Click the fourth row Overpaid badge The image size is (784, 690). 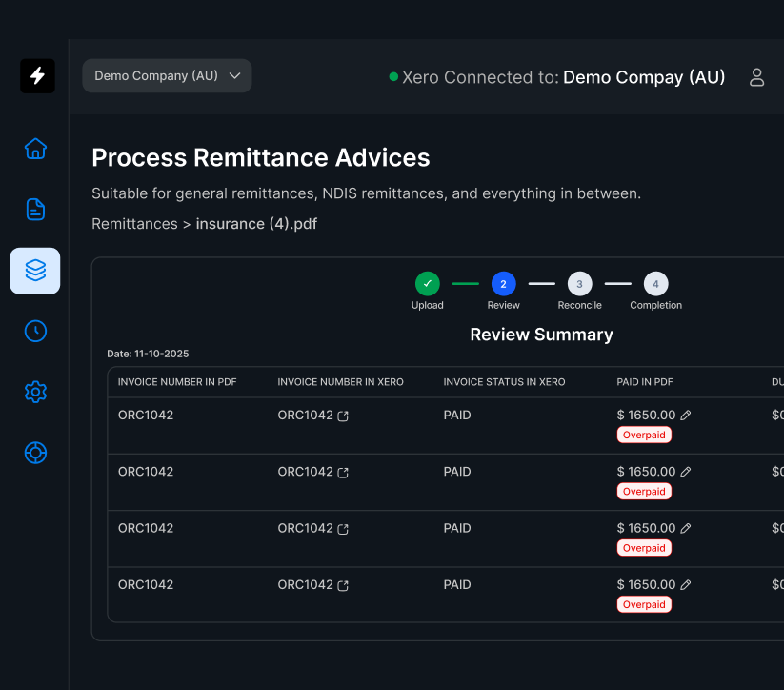tap(644, 604)
